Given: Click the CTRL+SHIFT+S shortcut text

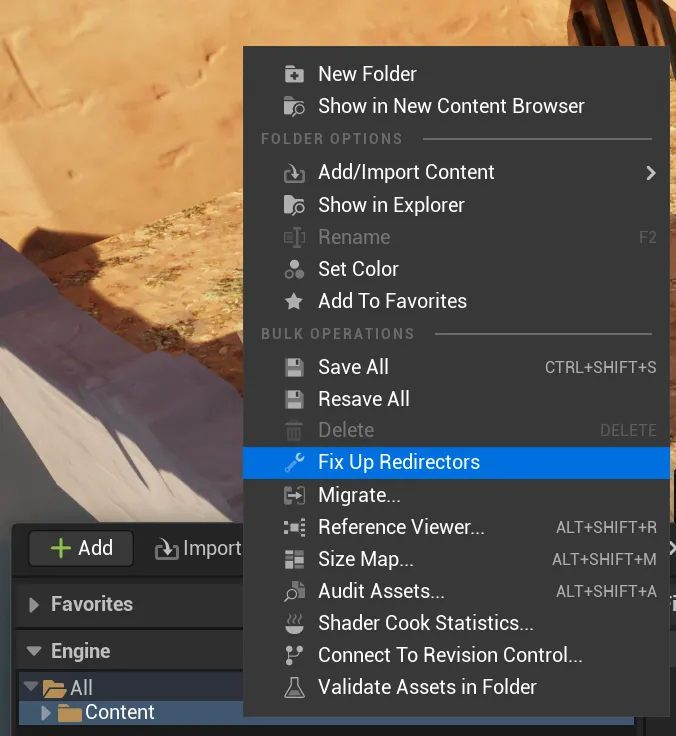Looking at the screenshot, I should [x=600, y=368].
